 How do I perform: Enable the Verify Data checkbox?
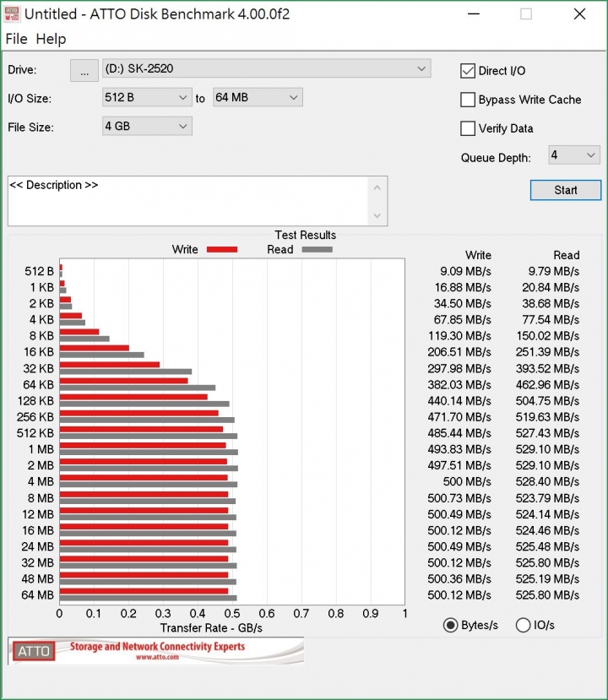pos(467,128)
